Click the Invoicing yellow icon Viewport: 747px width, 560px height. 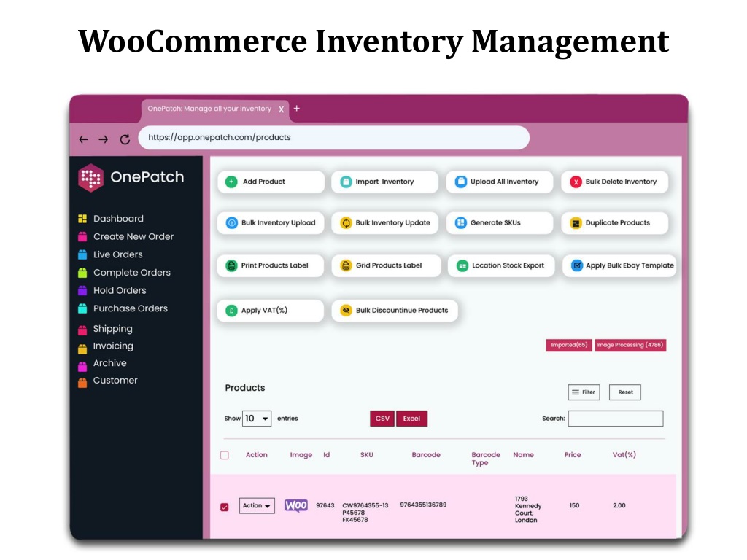pos(82,349)
